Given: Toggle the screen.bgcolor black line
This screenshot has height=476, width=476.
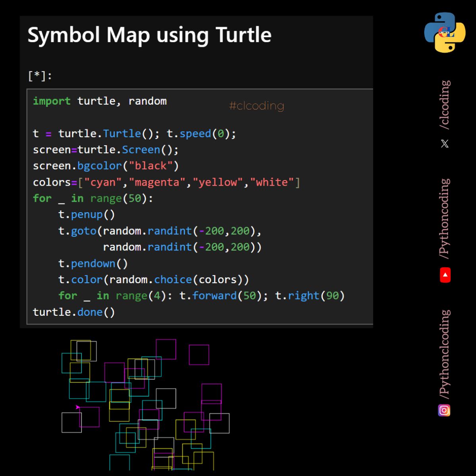Looking at the screenshot, I should [105, 165].
